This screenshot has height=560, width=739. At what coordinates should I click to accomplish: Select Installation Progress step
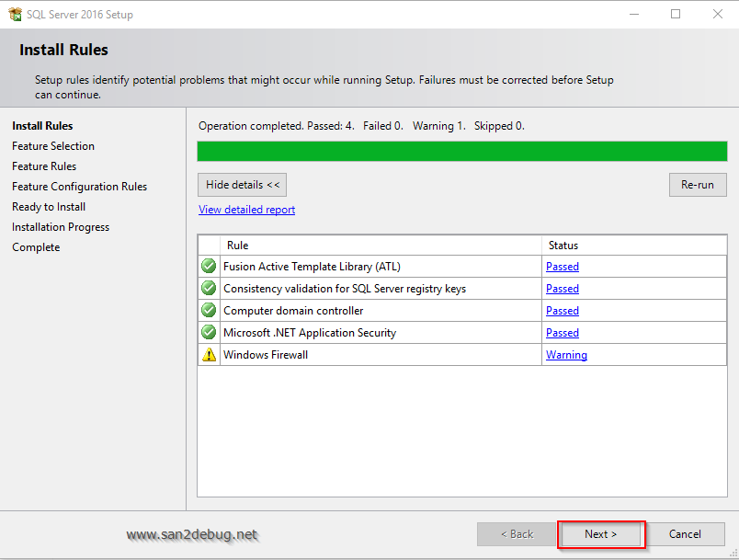[61, 227]
